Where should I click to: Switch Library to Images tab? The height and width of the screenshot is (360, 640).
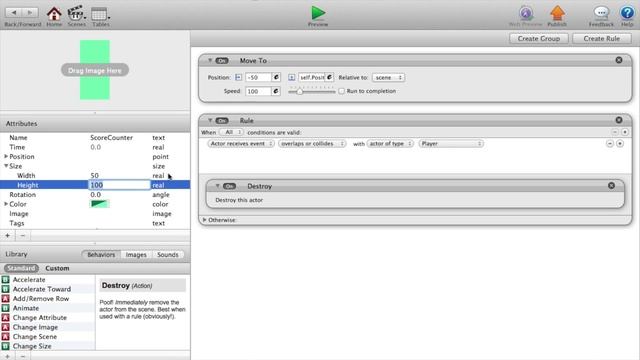click(x=136, y=255)
